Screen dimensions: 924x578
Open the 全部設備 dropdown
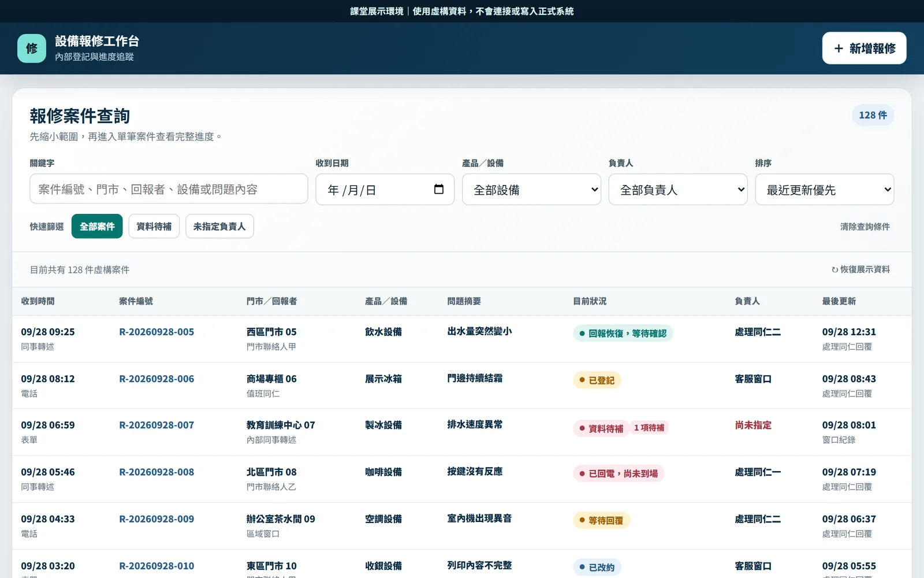point(531,190)
